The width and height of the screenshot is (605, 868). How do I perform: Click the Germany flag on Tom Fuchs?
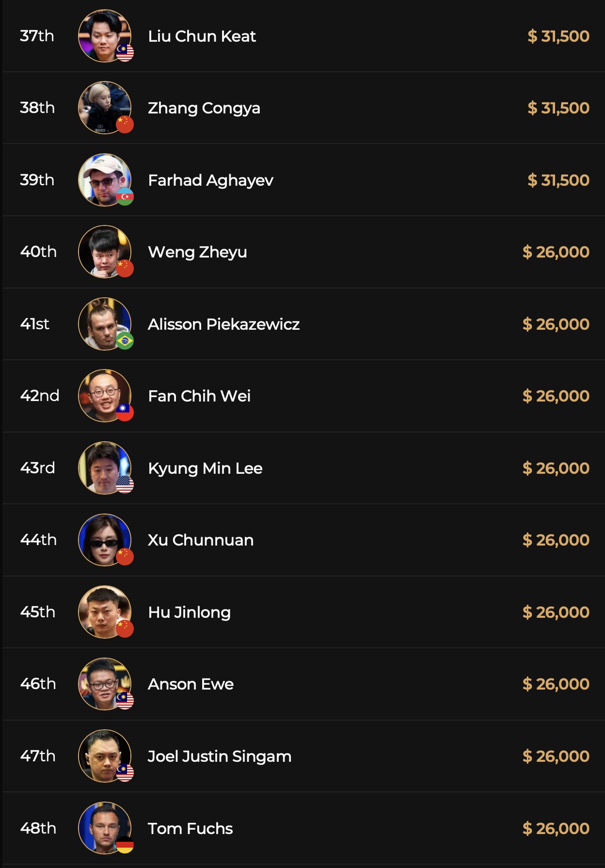coord(125,845)
